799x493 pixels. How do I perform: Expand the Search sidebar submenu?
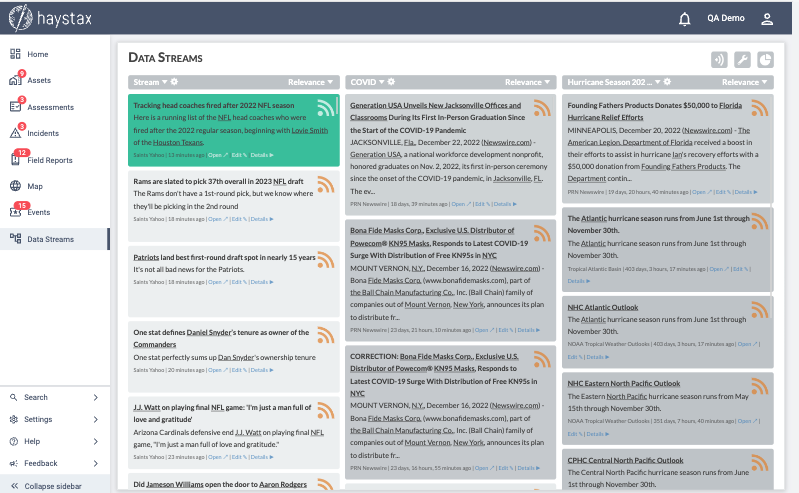point(95,397)
